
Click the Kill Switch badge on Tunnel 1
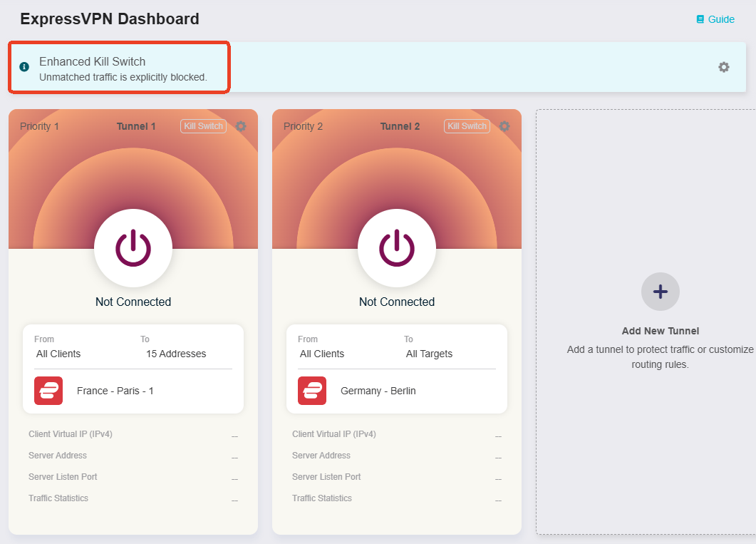pos(204,126)
